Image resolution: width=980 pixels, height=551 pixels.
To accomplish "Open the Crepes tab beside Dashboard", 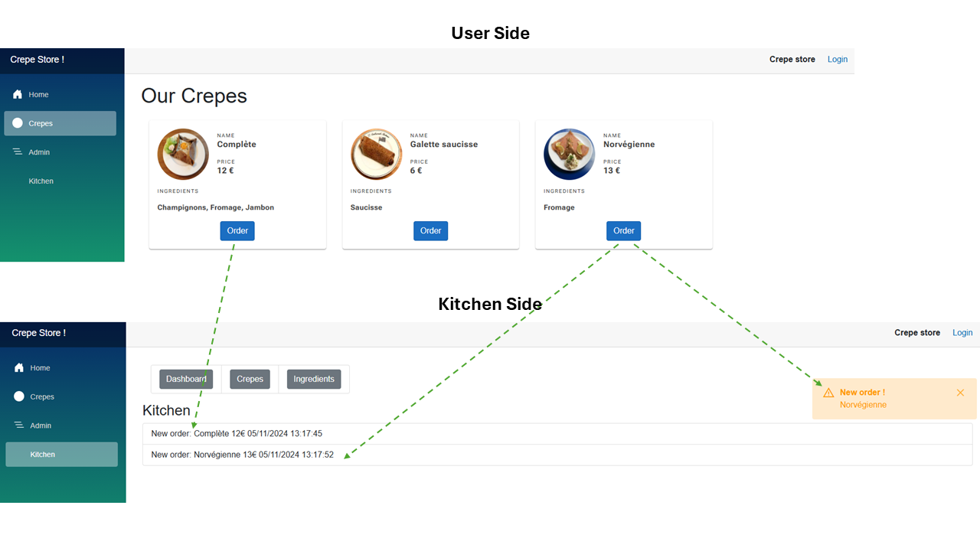I will (x=250, y=379).
